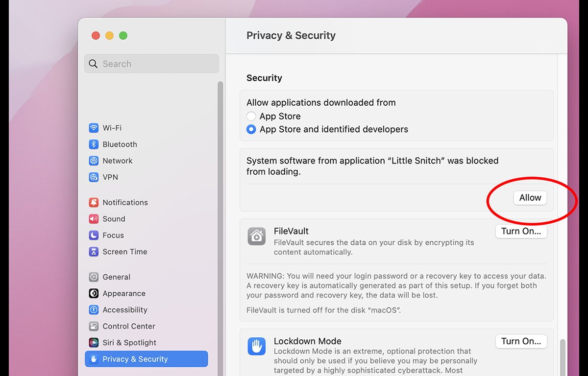588x376 pixels.
Task: Turn on Lockdown Mode
Action: [521, 341]
